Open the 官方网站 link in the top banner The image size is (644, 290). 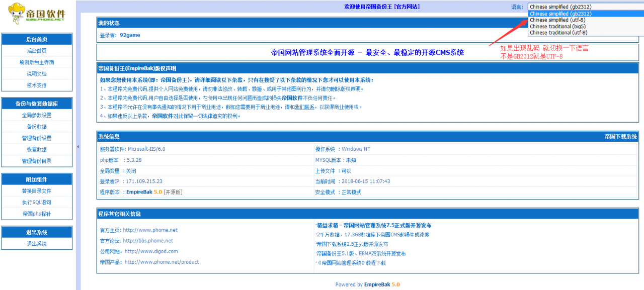pyautogui.click(x=407, y=7)
